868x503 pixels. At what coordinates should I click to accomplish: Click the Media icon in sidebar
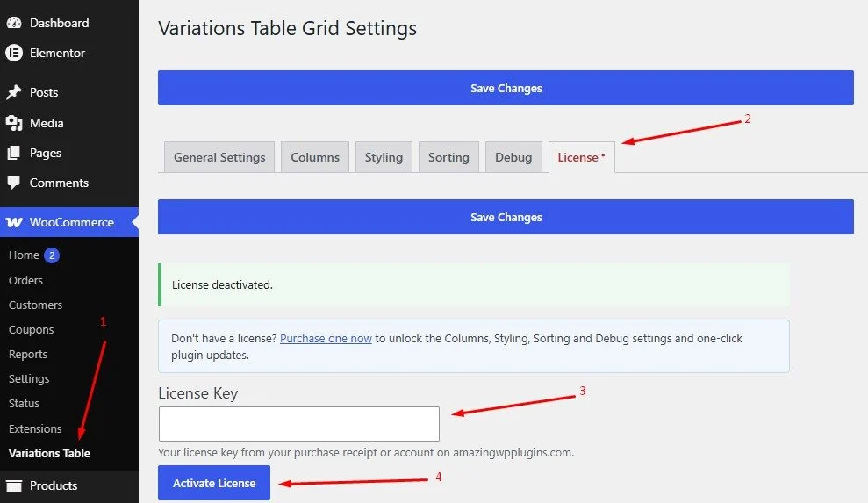14,123
